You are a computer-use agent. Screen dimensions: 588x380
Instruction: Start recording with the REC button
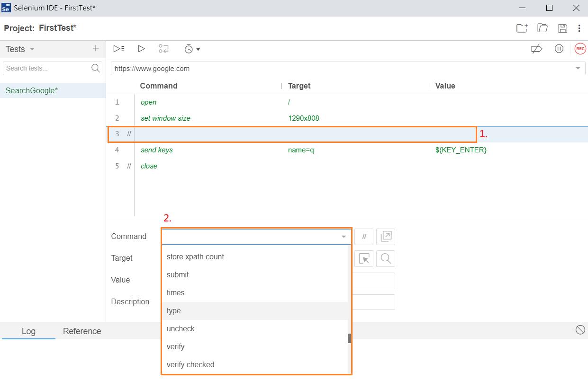pos(580,49)
